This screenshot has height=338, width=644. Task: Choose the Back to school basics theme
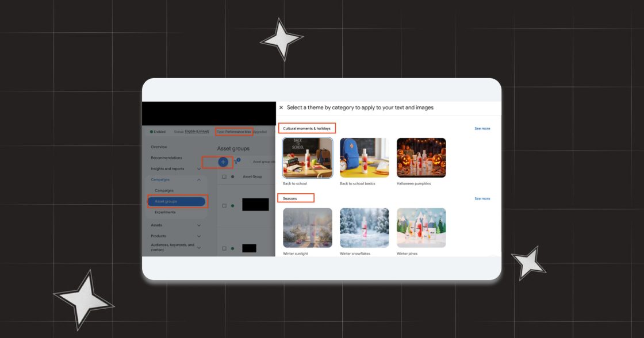tap(365, 158)
